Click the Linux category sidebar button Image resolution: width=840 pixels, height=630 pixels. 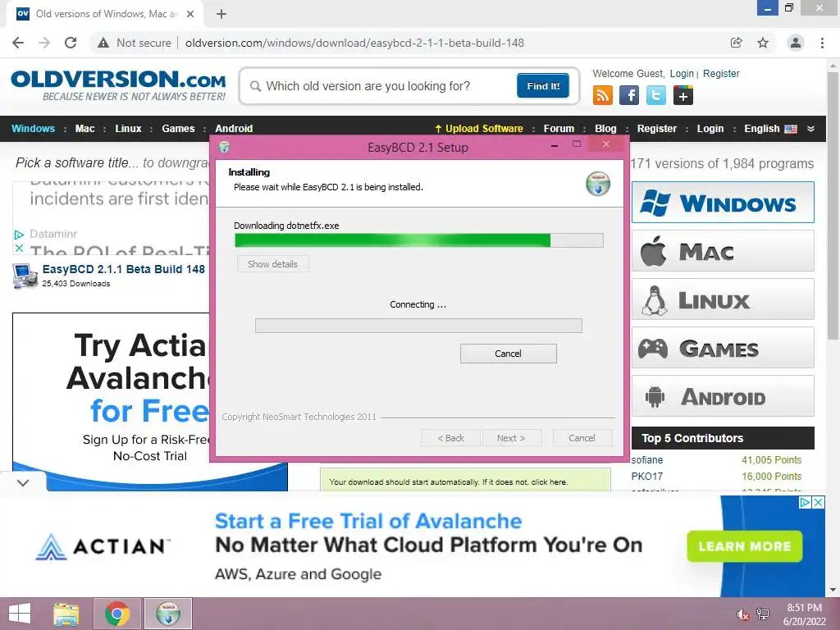tap(723, 299)
